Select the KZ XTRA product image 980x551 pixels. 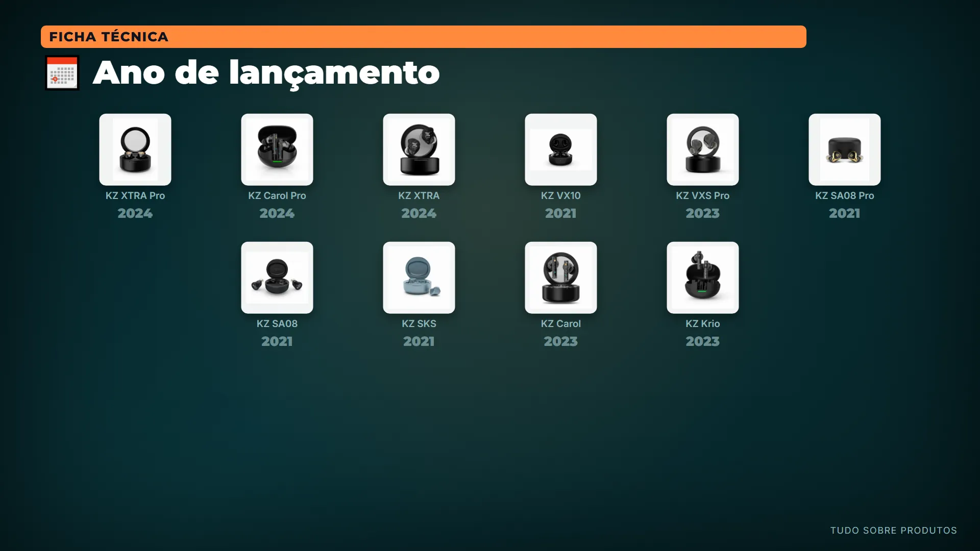point(419,149)
